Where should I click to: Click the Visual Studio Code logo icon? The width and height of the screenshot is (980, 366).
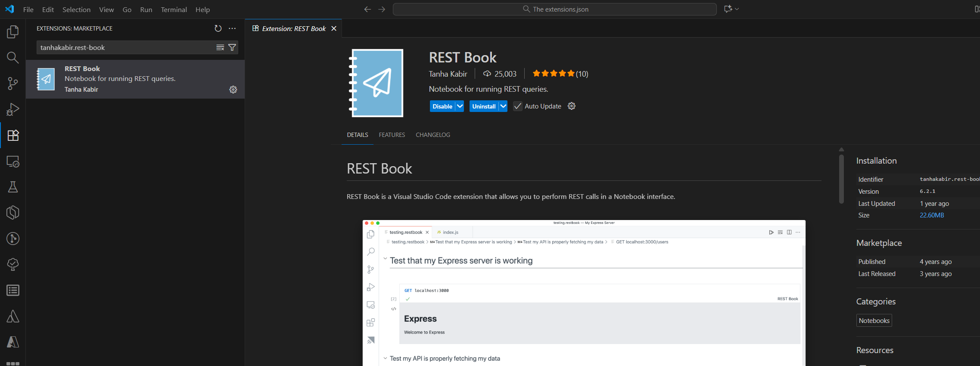(x=9, y=9)
